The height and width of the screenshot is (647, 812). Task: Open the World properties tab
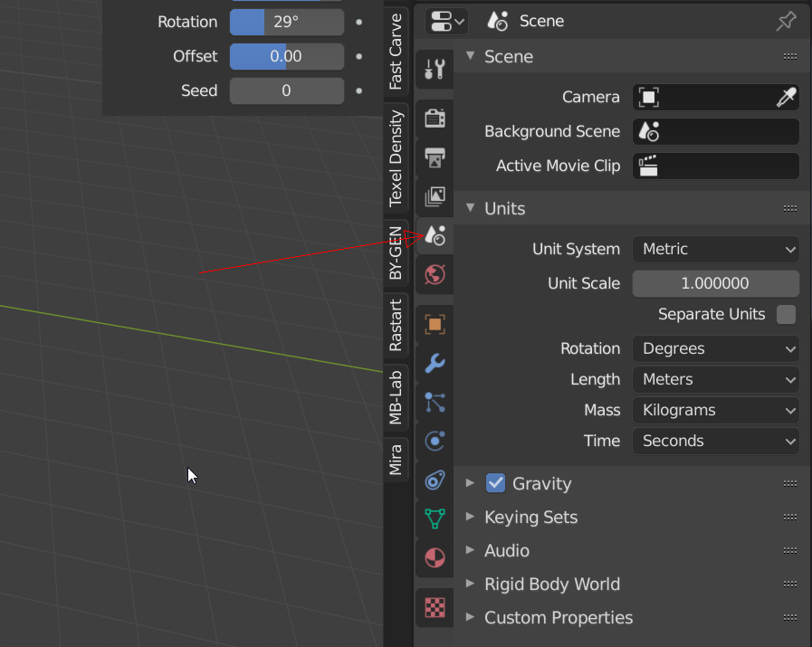click(435, 275)
